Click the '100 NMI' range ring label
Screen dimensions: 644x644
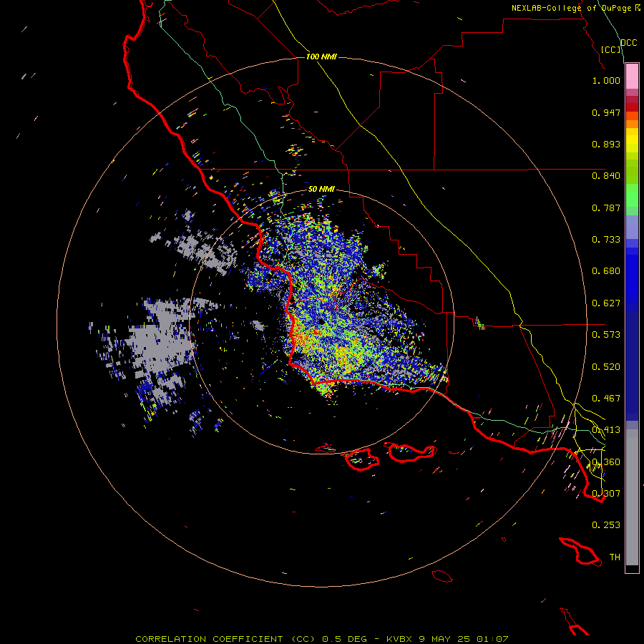321,57
